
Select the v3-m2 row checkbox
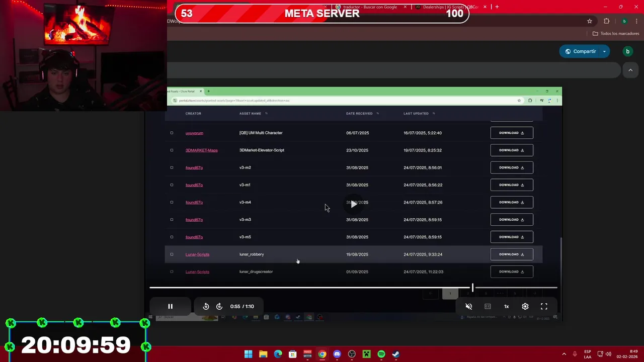[172, 167]
